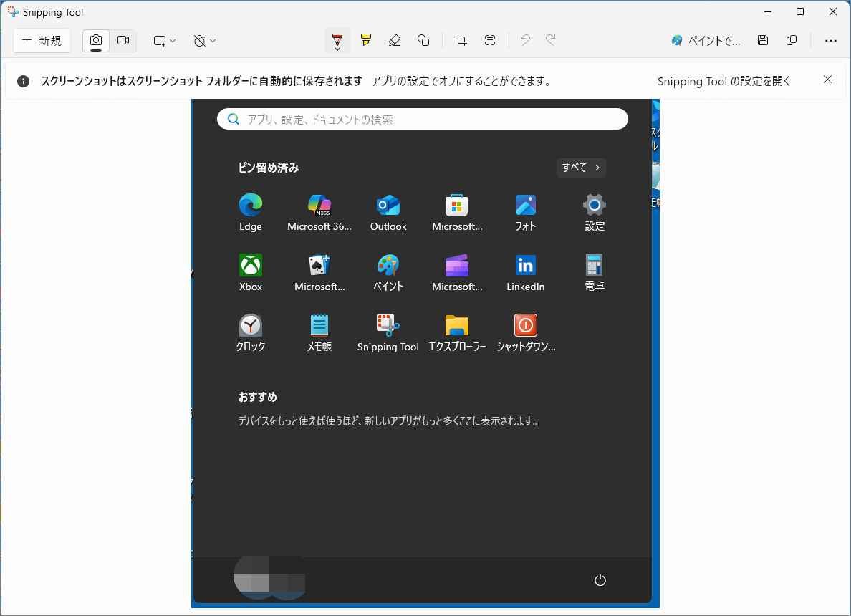Open the Microsoft Store pinned app

click(457, 213)
